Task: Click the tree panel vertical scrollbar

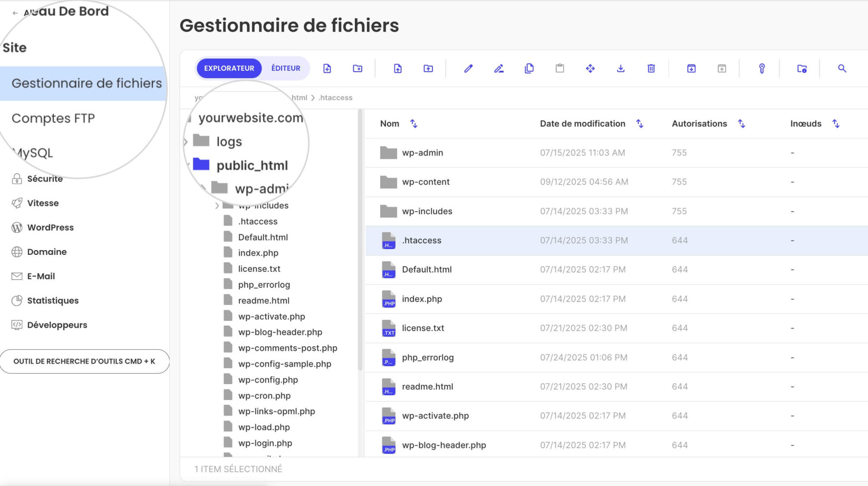Action: coord(360,240)
